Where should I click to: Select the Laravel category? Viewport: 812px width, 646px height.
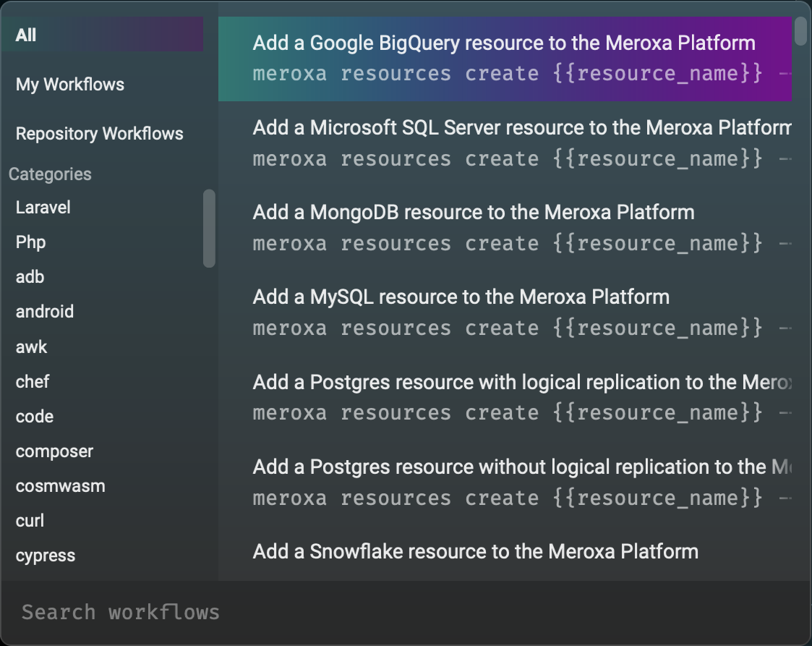tap(43, 208)
